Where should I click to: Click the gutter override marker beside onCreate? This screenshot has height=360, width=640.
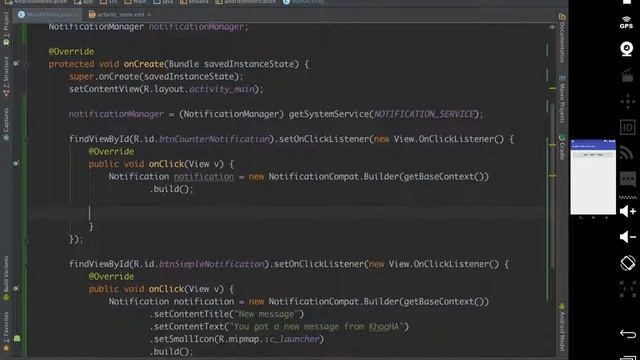[x=16, y=64]
